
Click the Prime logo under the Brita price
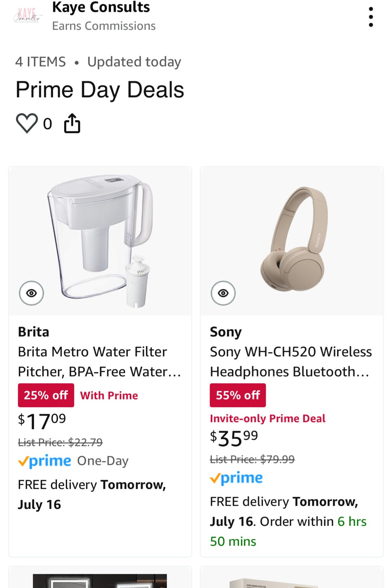pos(44,461)
